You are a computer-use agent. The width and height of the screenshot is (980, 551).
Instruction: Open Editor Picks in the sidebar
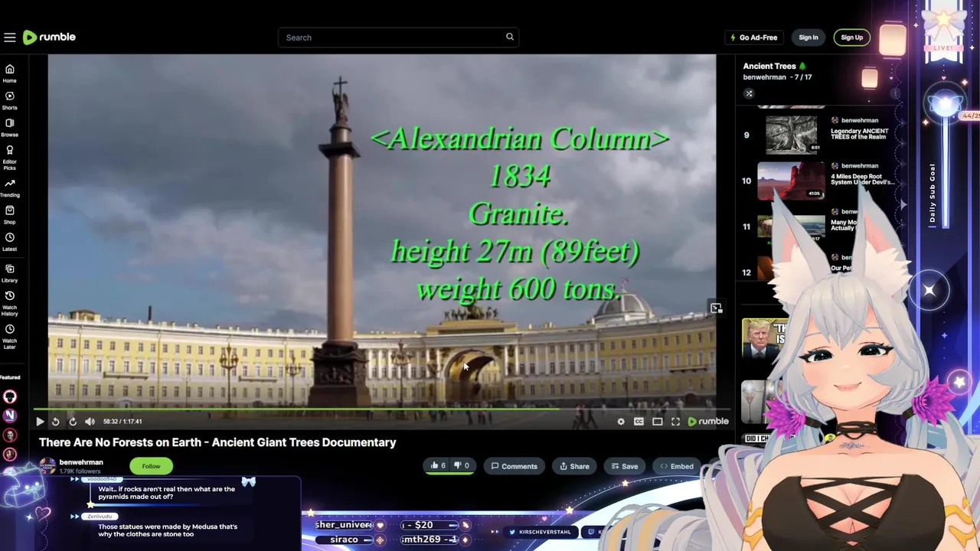pos(9,157)
